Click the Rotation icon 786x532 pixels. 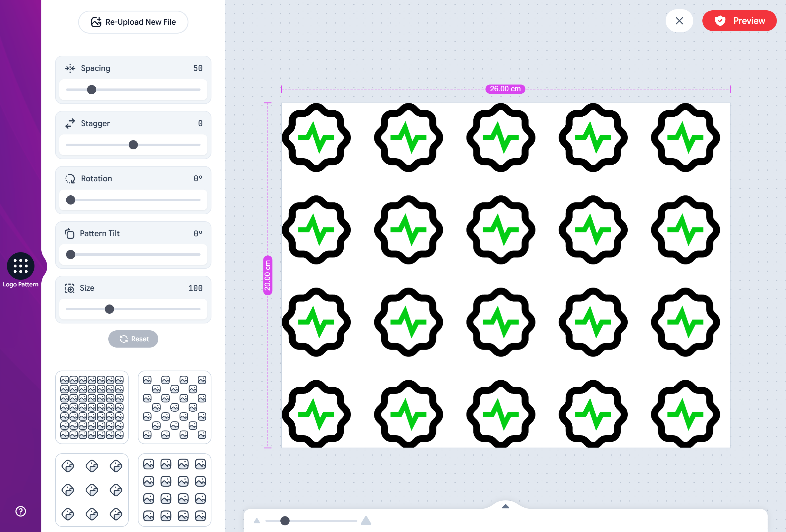pyautogui.click(x=70, y=179)
